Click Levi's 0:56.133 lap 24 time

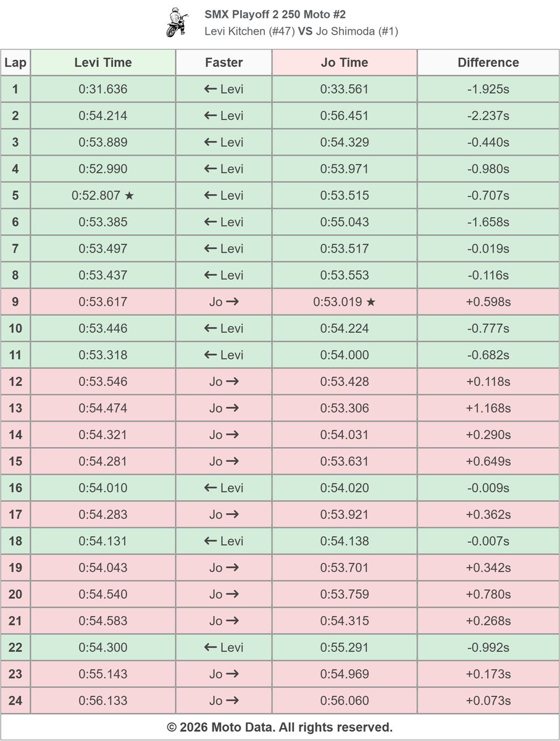click(x=103, y=700)
